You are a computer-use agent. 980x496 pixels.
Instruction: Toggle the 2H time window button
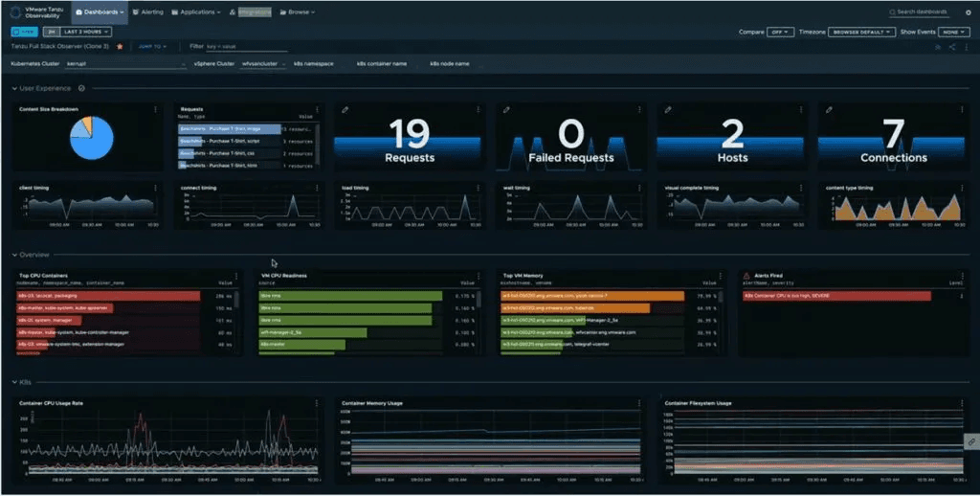[52, 32]
